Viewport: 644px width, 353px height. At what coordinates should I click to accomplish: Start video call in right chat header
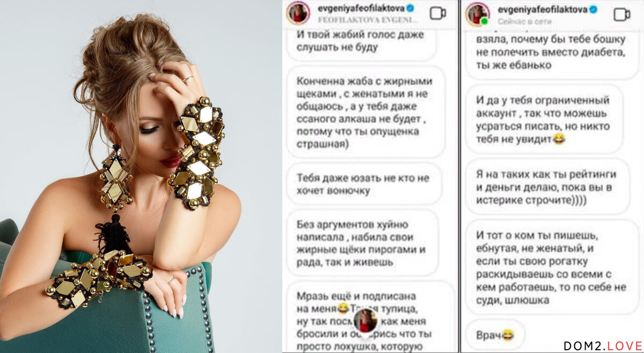point(622,14)
